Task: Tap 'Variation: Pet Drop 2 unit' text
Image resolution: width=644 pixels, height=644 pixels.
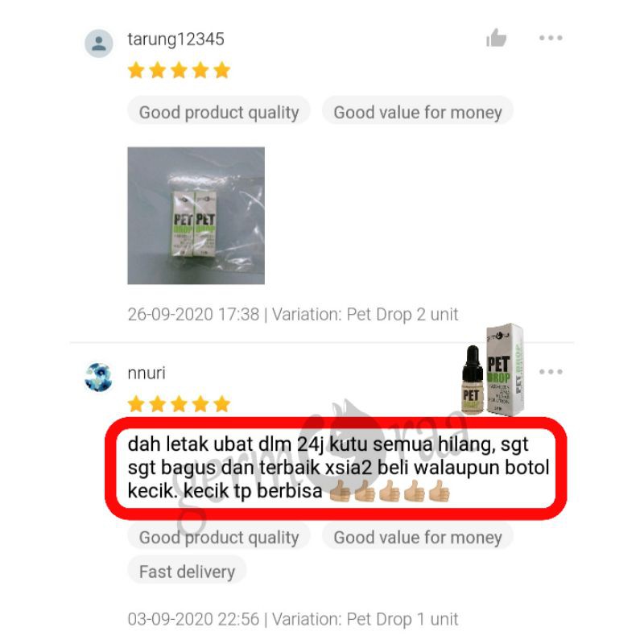Action: point(365,315)
